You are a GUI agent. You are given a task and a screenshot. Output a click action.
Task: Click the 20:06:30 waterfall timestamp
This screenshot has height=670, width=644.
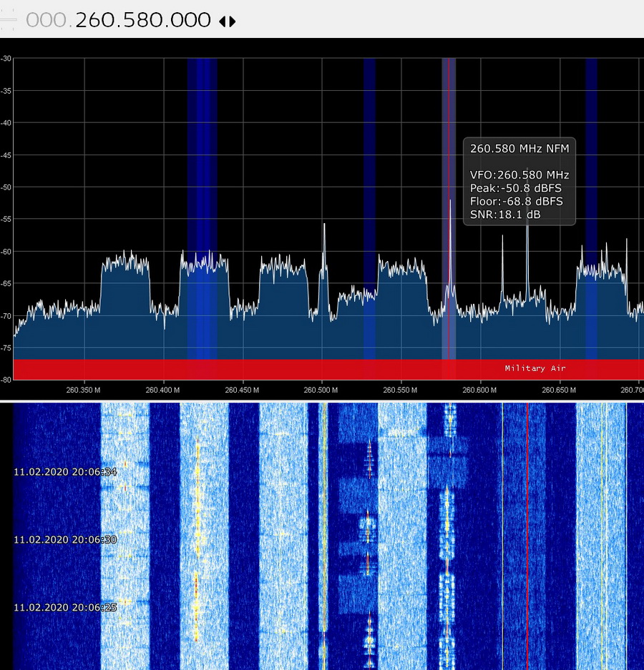(65, 539)
